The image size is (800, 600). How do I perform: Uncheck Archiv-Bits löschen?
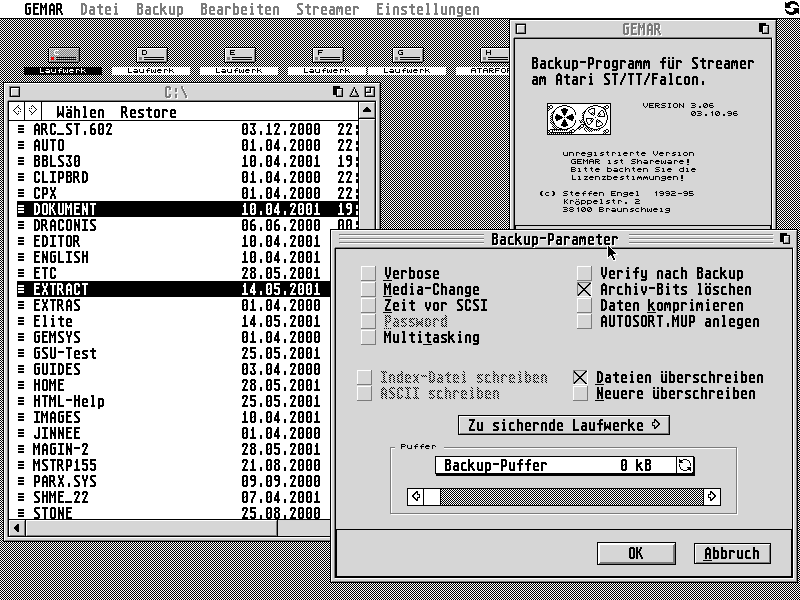[x=585, y=290]
